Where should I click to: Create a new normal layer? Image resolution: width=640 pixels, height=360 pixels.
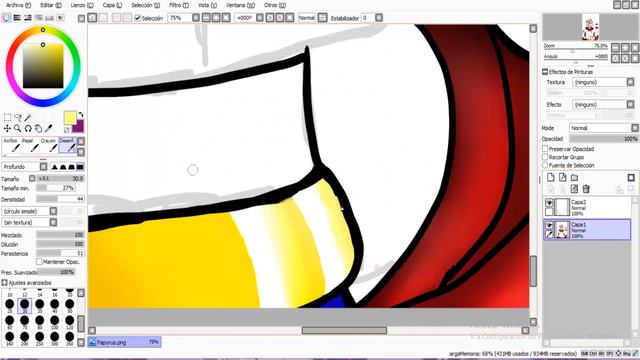551,178
